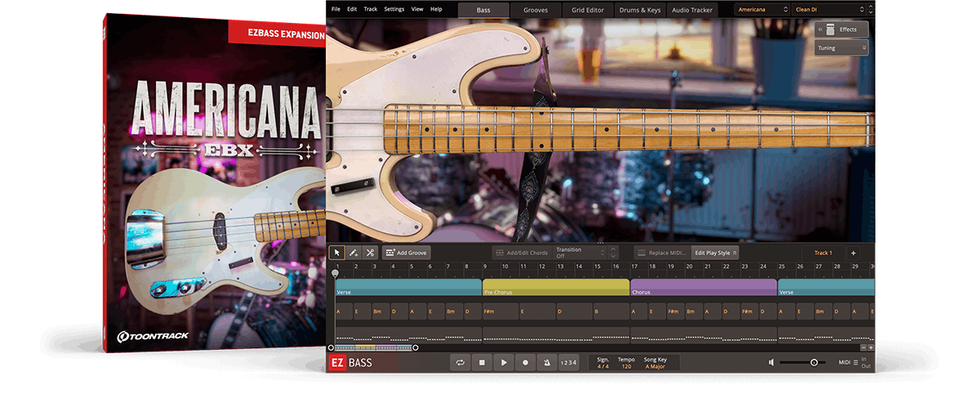Image resolution: width=980 pixels, height=399 pixels.
Task: Expand the Tuning panel
Action: click(841, 48)
